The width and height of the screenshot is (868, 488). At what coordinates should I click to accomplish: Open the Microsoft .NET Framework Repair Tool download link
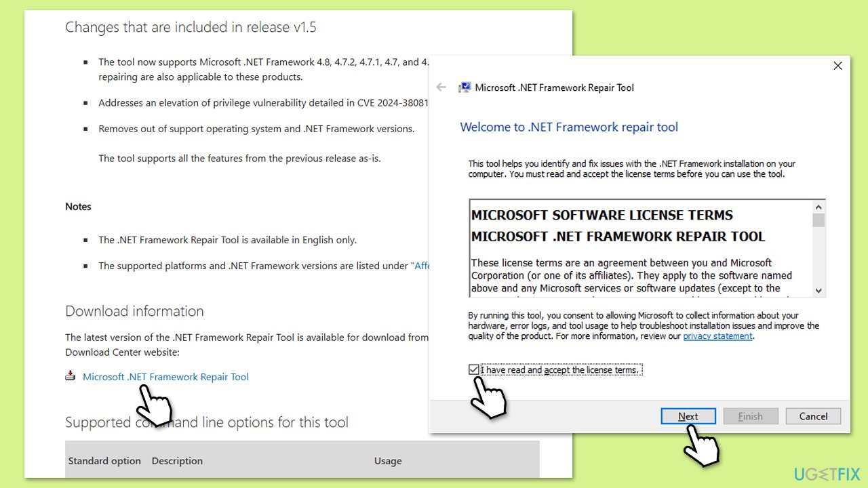(x=165, y=377)
